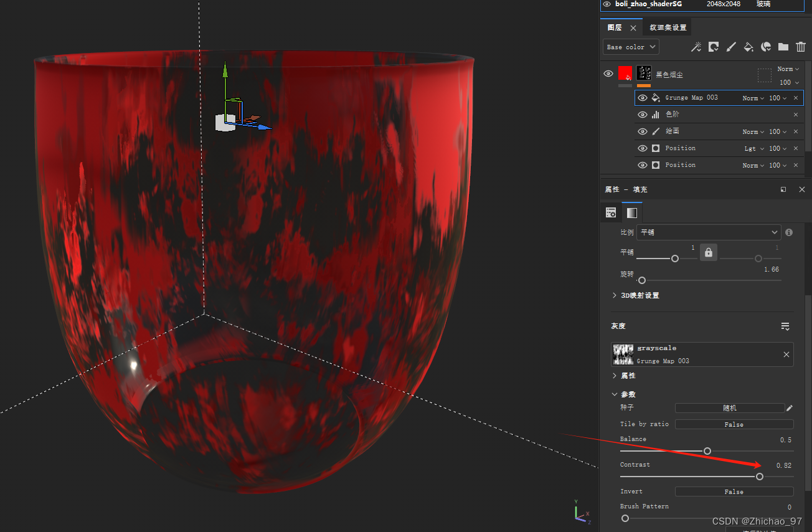The width and height of the screenshot is (812, 532).
Task: Click the 旋转 rotation slider handle
Action: pos(642,280)
